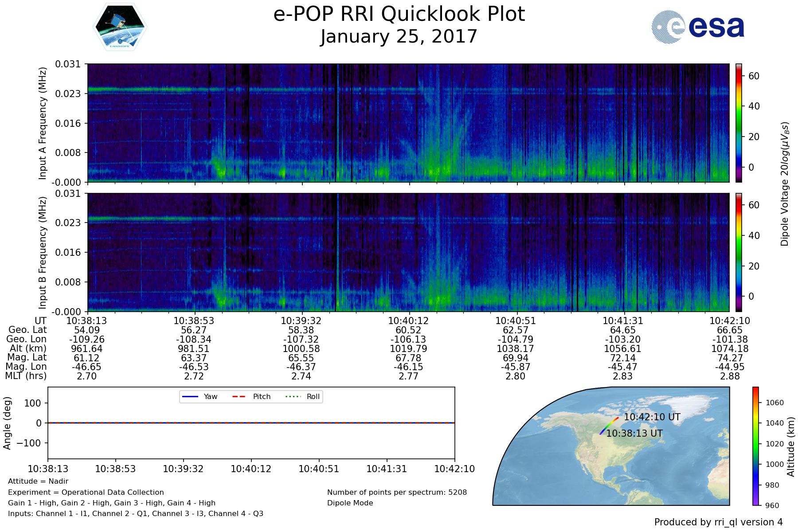Click the 'e-POP RRI Quicklook Plot' title
Screen dimensions: 798x532
point(399,14)
